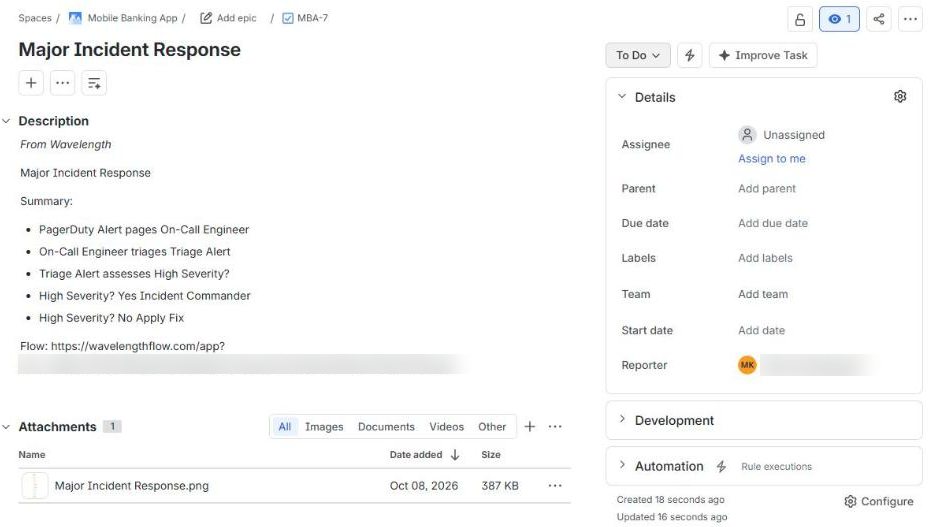Viewport: 928px width, 527px height.
Task: Open the more menu for Major Incident Response.png
Action: [x=555, y=486]
